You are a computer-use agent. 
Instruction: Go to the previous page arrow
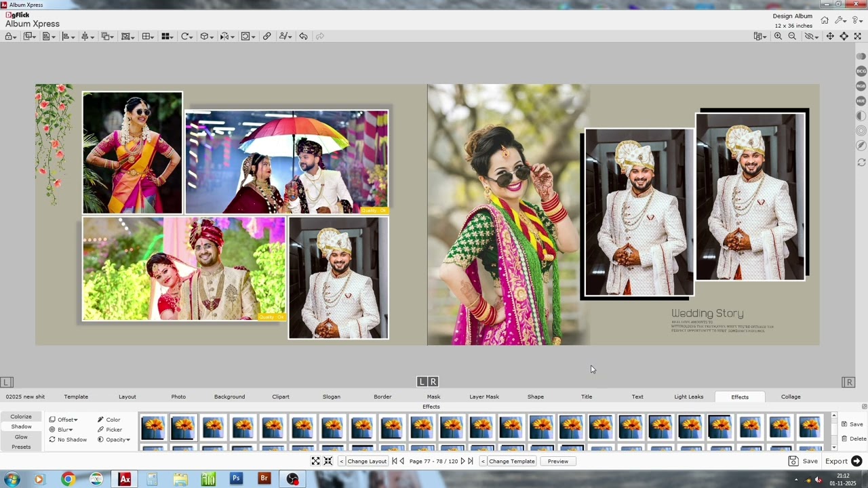click(x=402, y=461)
